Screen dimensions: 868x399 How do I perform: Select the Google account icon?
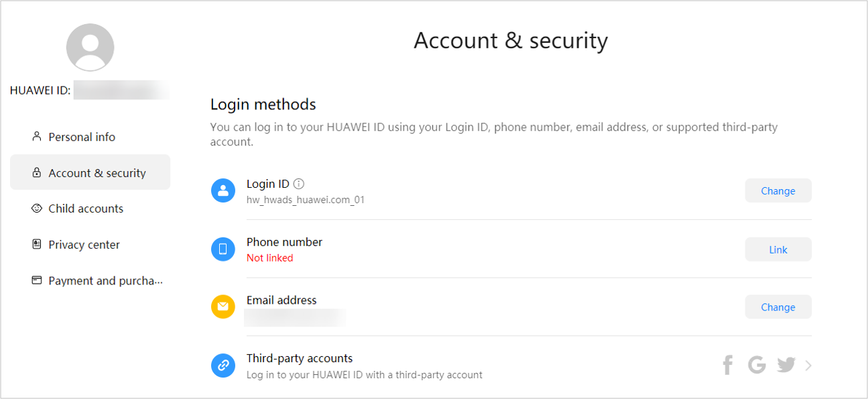coord(757,364)
